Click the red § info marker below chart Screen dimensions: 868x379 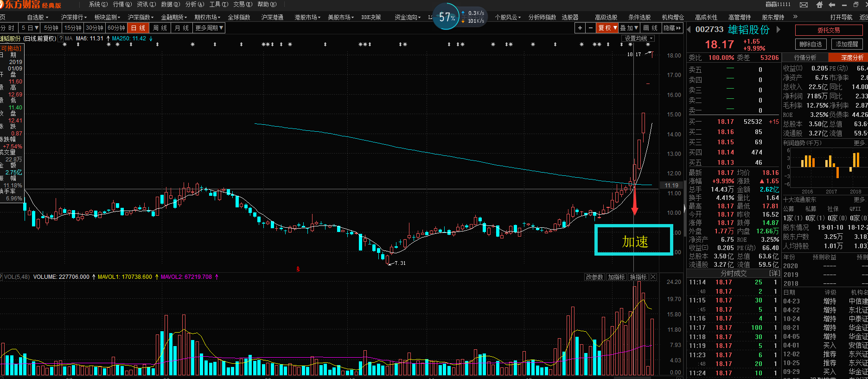298,269
